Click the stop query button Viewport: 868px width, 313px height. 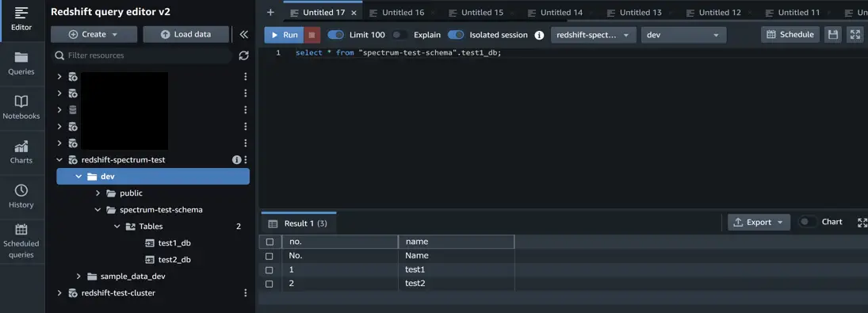pos(312,35)
